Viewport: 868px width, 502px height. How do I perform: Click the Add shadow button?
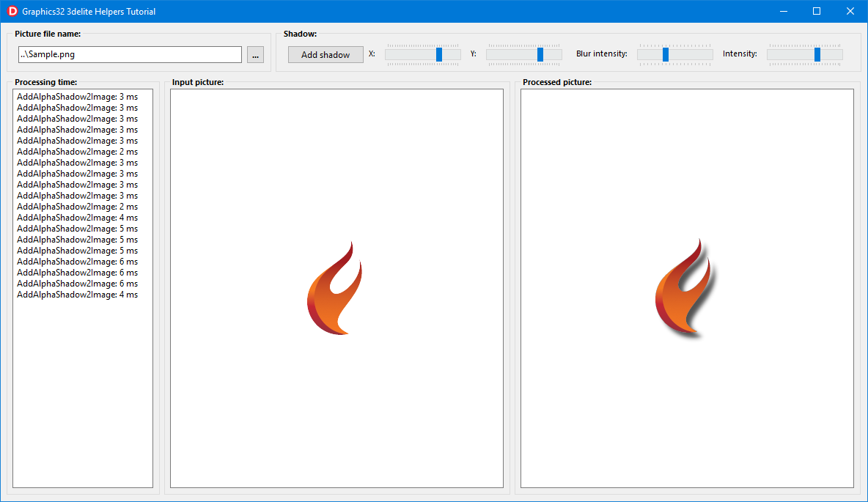(325, 54)
